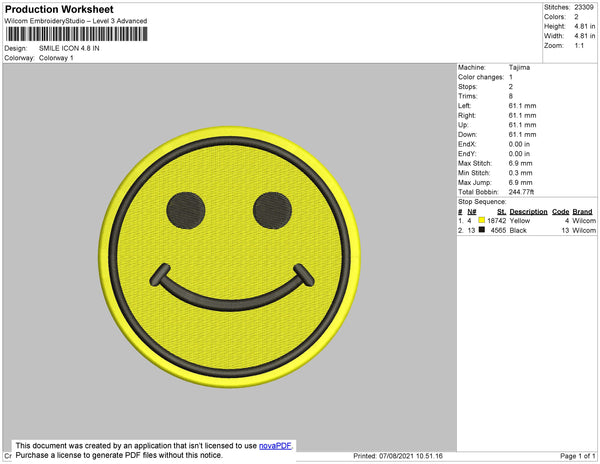600x464 pixels.
Task: Click the N# column header
Action: pyautogui.click(x=472, y=212)
